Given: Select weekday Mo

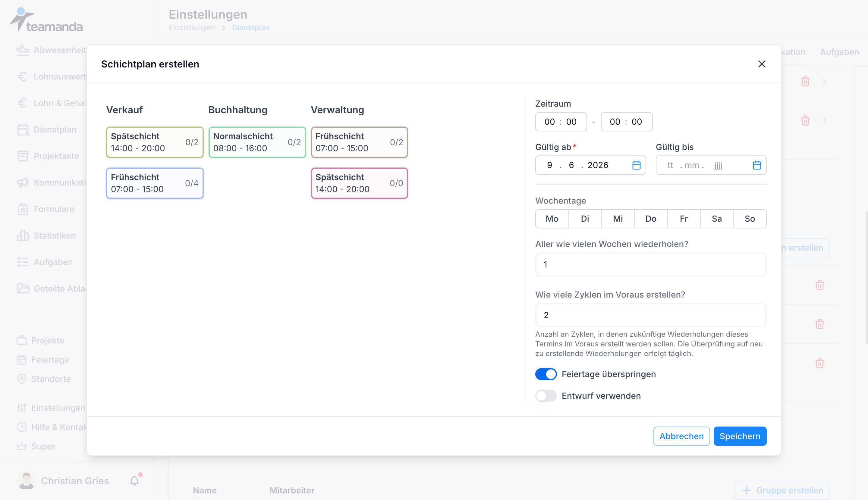Looking at the screenshot, I should pyautogui.click(x=552, y=219).
